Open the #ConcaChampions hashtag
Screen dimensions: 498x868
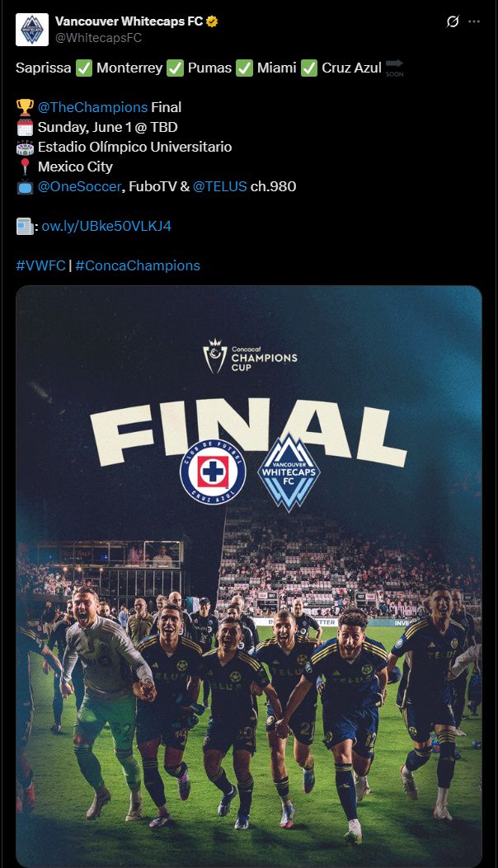[138, 265]
